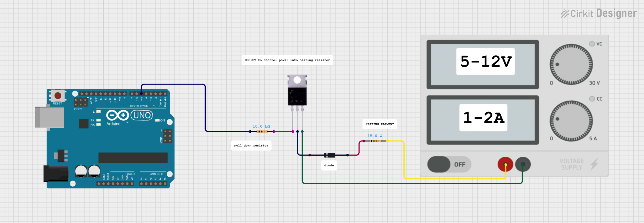Click the Arduino TX indicator LED
Screen dimensions: 644x223
coord(98,120)
